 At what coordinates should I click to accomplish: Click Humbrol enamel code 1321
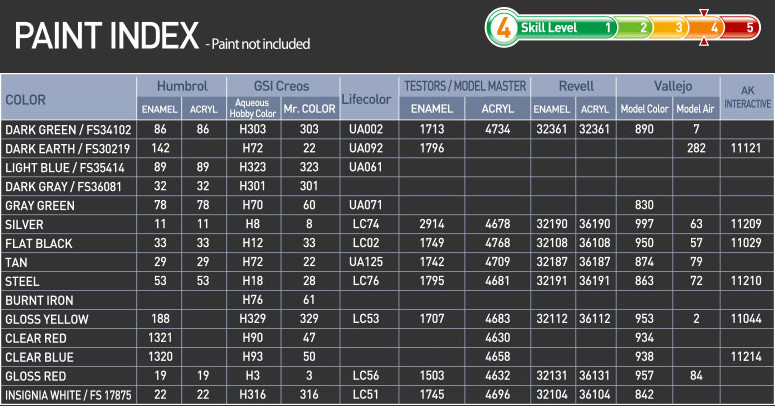click(160, 337)
